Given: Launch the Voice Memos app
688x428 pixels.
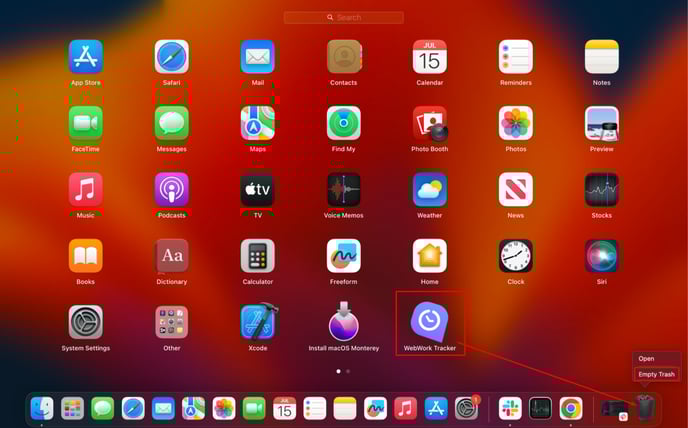Looking at the screenshot, I should (344, 189).
